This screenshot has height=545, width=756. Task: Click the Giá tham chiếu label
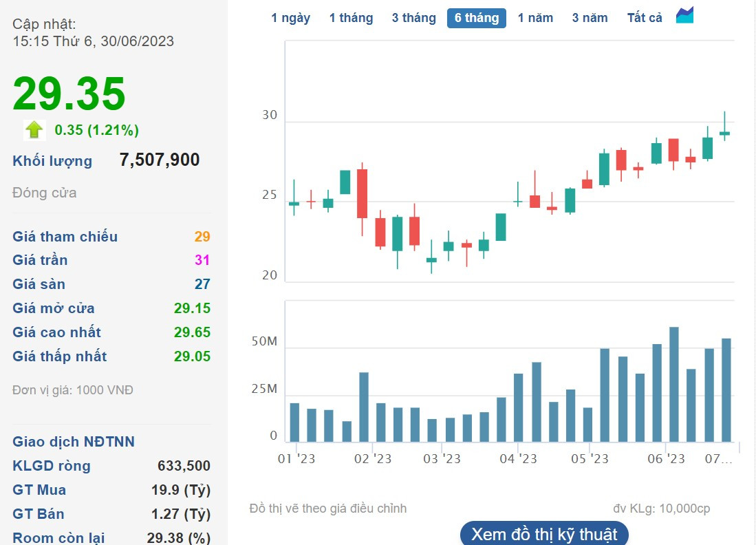pyautogui.click(x=65, y=237)
